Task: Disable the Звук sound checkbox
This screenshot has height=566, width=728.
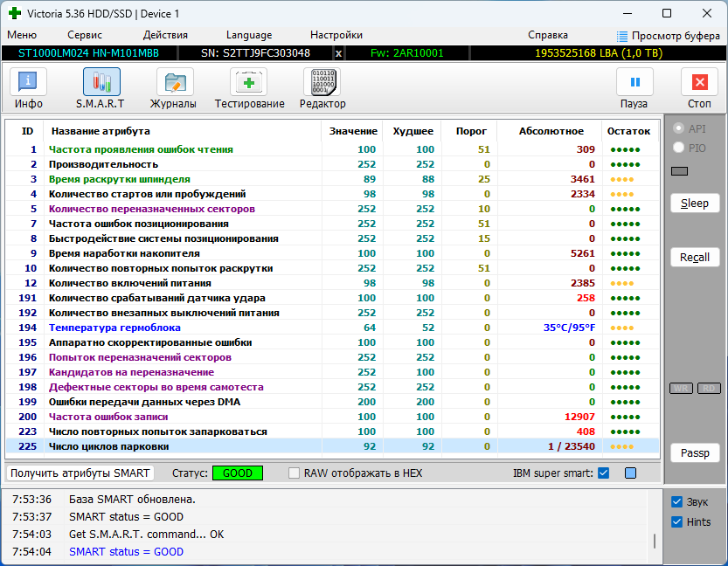Action: coord(676,501)
